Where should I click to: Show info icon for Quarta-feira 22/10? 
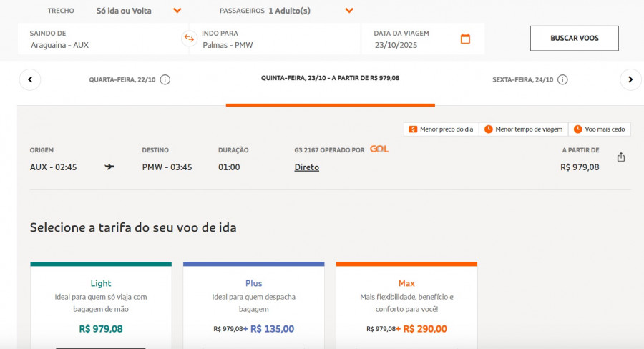(x=165, y=79)
